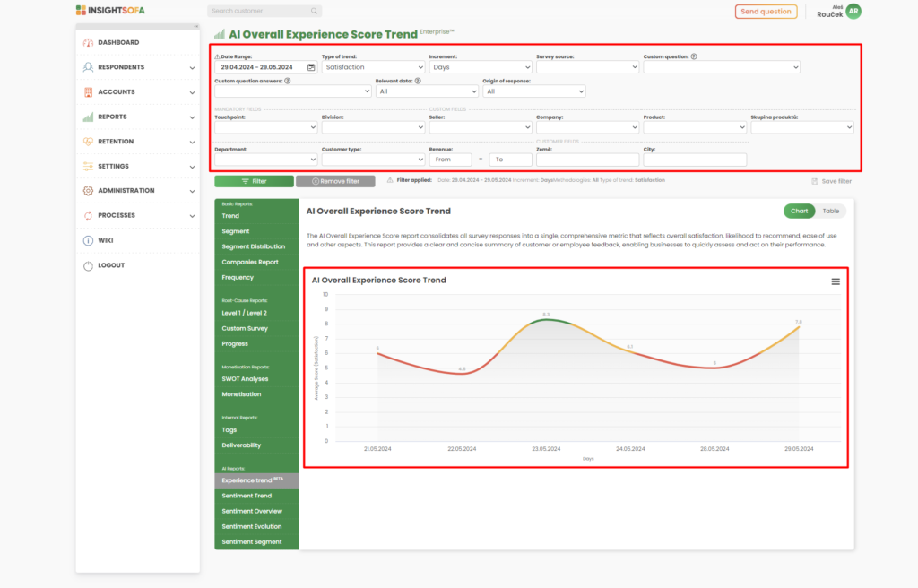Open the Date Range calendar icon
918x588 pixels.
point(311,67)
